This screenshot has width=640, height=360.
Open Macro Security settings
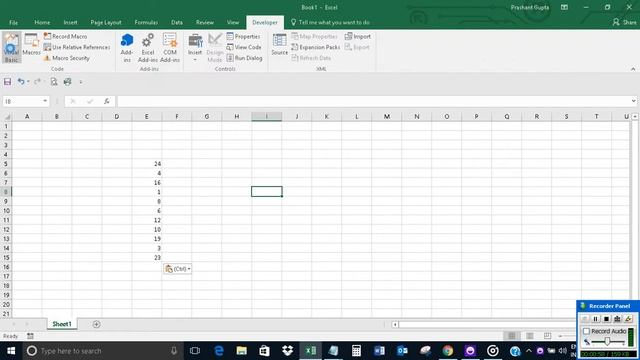(x=67, y=58)
